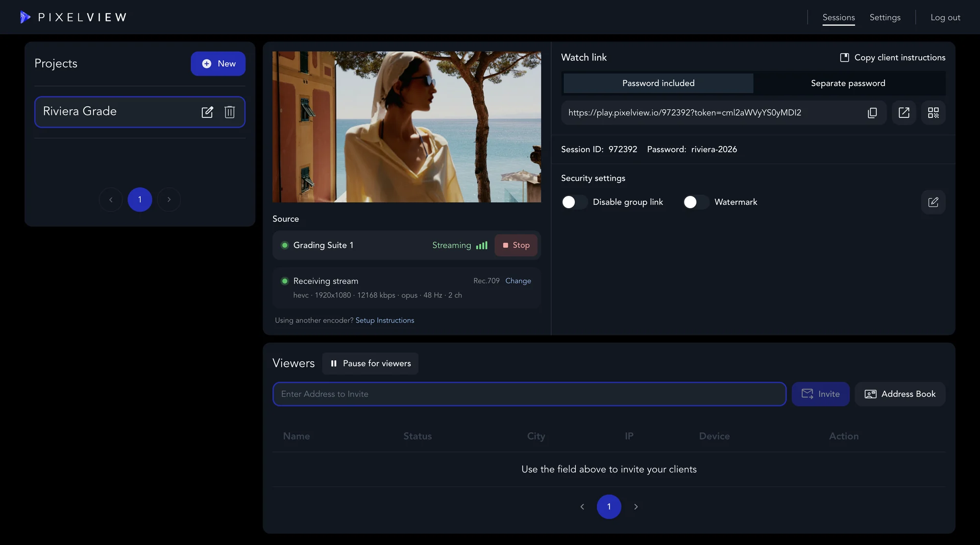
Task: Click the Session ID 972392 value
Action: click(623, 149)
